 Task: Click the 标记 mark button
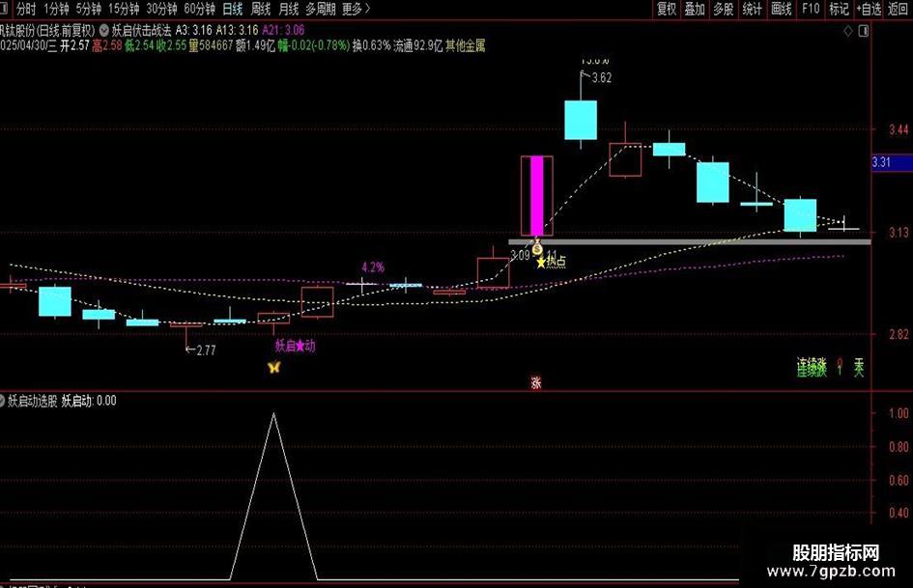(839, 9)
